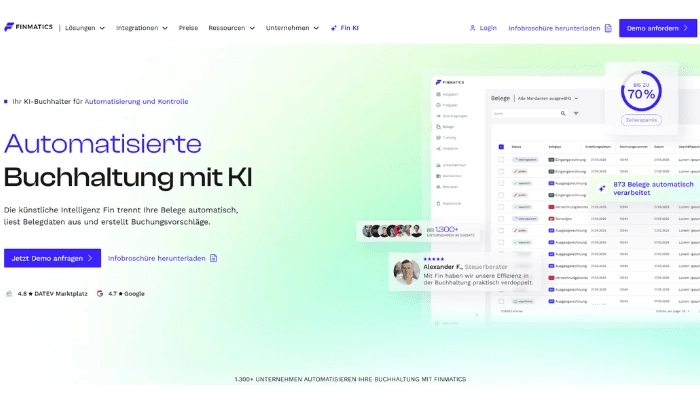This screenshot has height=400, width=700.
Task: Open Mandanten in the dashboard sidebar
Action: click(449, 176)
